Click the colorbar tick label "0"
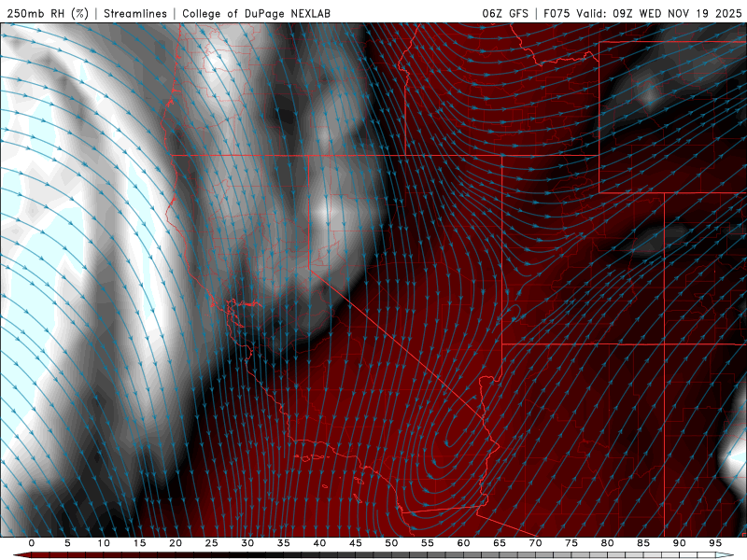The height and width of the screenshot is (560, 747). coord(32,543)
